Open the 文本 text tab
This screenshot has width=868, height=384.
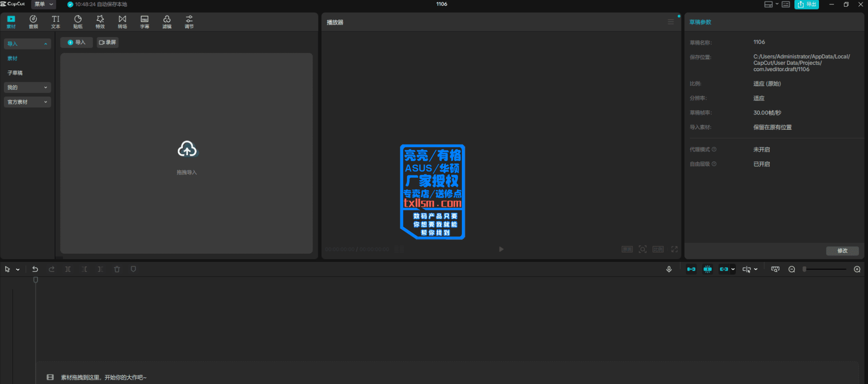point(56,22)
